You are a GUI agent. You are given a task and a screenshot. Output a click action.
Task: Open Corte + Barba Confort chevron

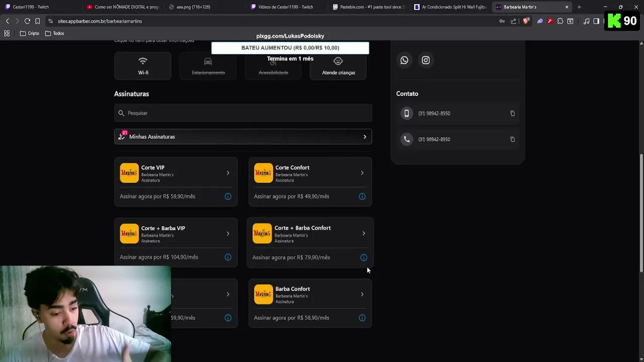(x=364, y=233)
